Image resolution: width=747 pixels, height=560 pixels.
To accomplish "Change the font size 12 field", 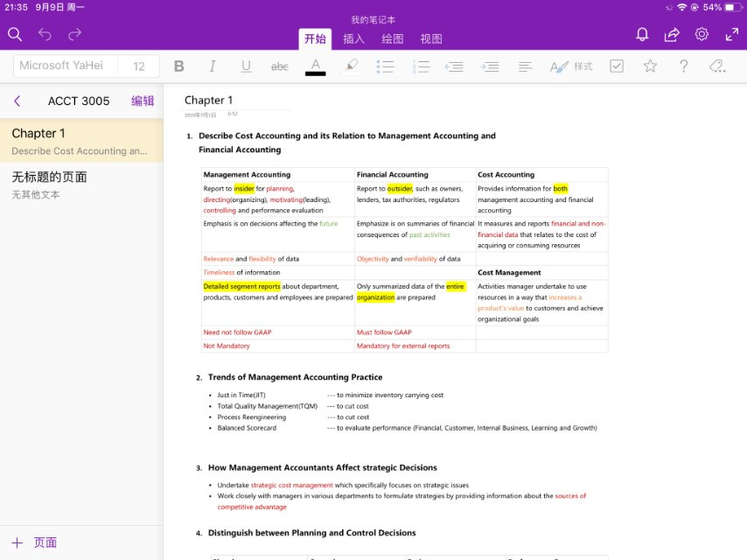I will click(x=138, y=66).
